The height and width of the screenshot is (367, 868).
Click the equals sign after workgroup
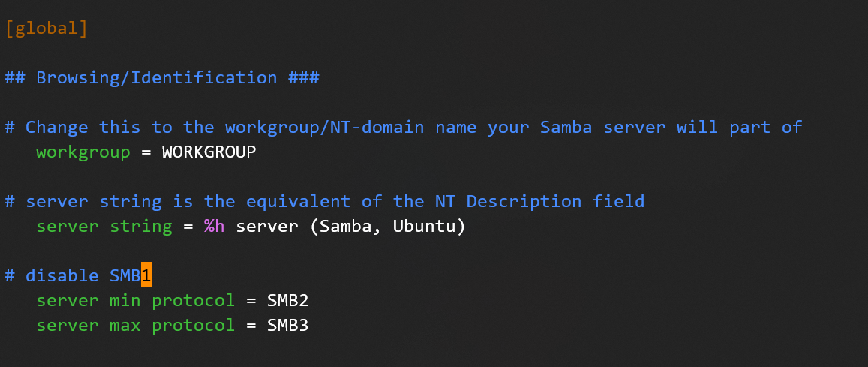point(146,152)
